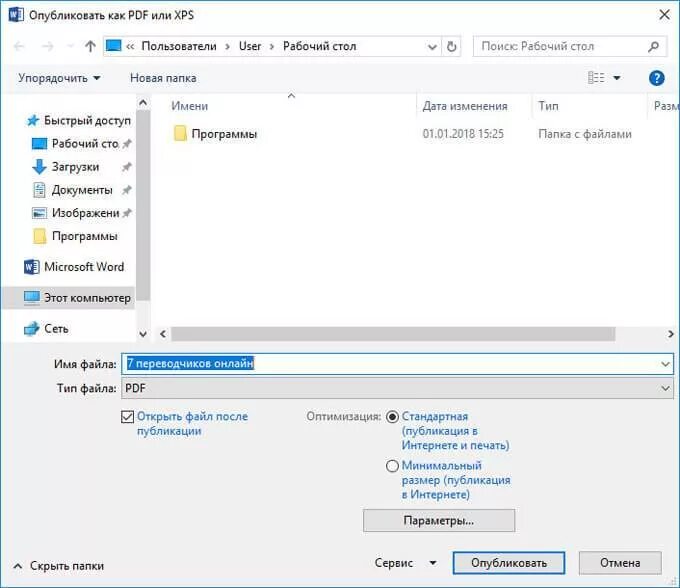Click the Опубликовать button
This screenshot has width=680, height=588.
(x=509, y=563)
